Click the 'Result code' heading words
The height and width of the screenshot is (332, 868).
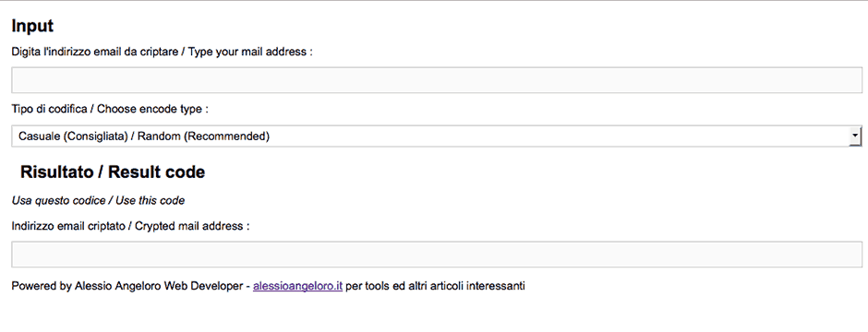(x=157, y=172)
